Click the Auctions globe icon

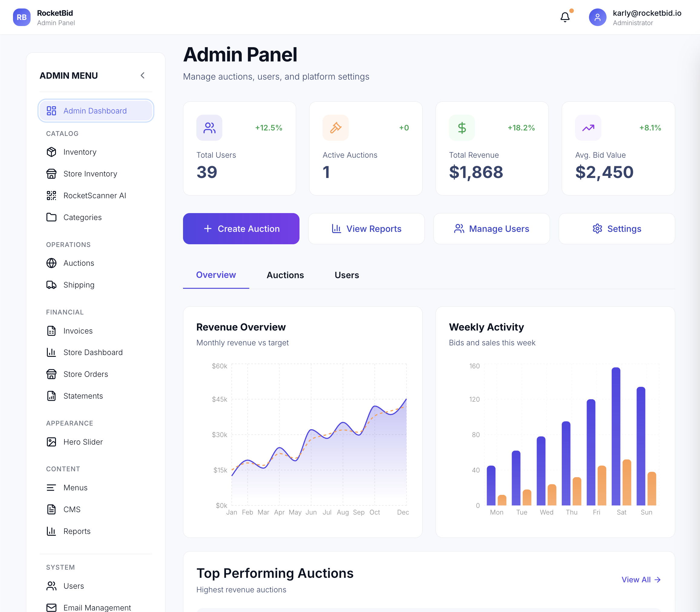pos(51,263)
